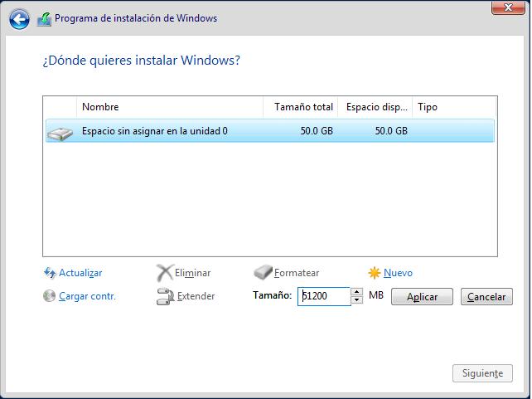This screenshot has width=532, height=399.
Task: Click the unallocated drive disk icon
Action: 60,134
